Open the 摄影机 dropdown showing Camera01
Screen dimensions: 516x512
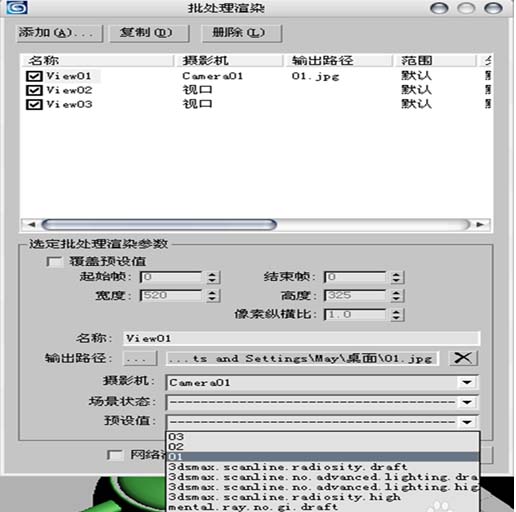(322, 383)
